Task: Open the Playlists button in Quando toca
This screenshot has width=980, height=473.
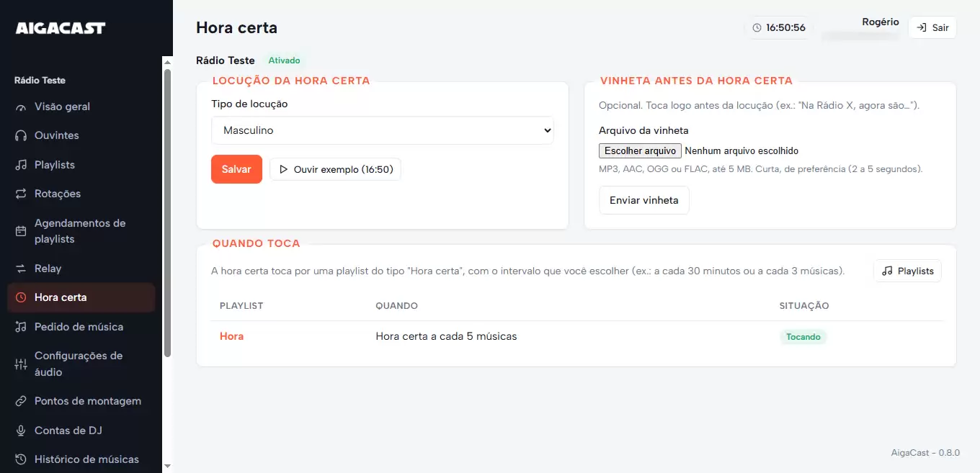Action: [x=908, y=271]
